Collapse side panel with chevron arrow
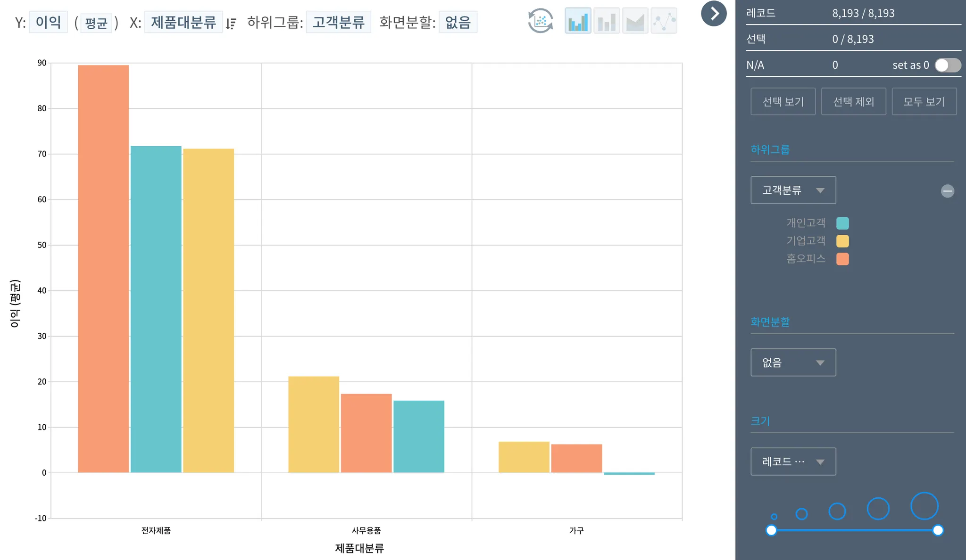 click(714, 14)
